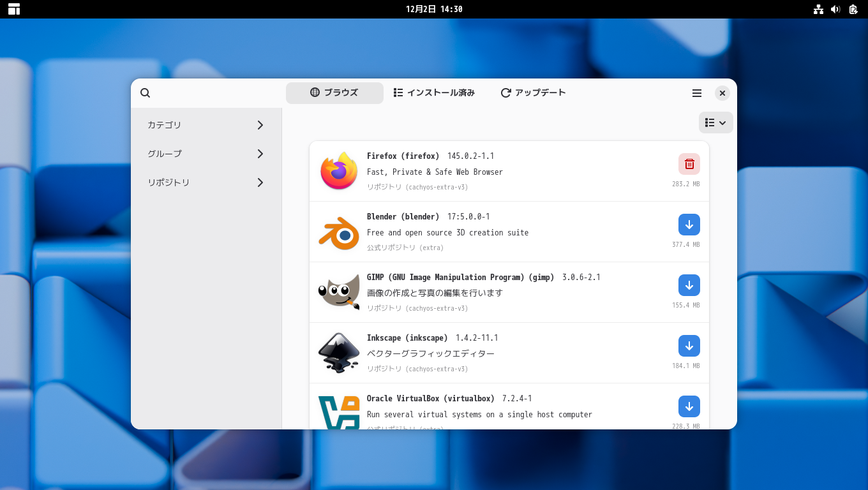This screenshot has width=868, height=490.
Task: Click the network status icon in top bar
Action: 818,9
